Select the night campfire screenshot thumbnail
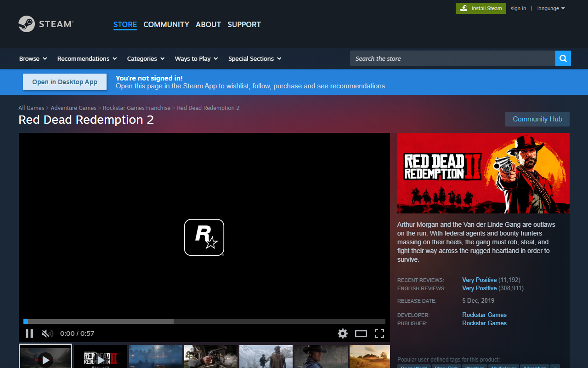Screen dimensions: 588x368 click(x=156, y=357)
